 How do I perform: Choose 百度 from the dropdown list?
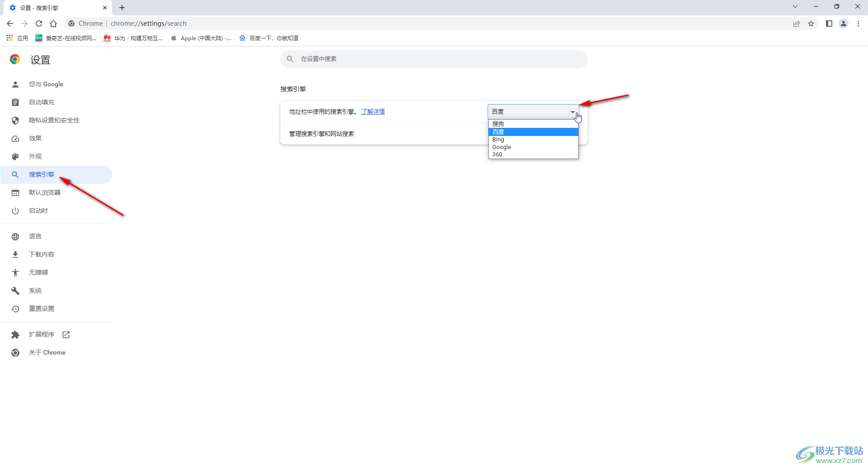click(533, 132)
